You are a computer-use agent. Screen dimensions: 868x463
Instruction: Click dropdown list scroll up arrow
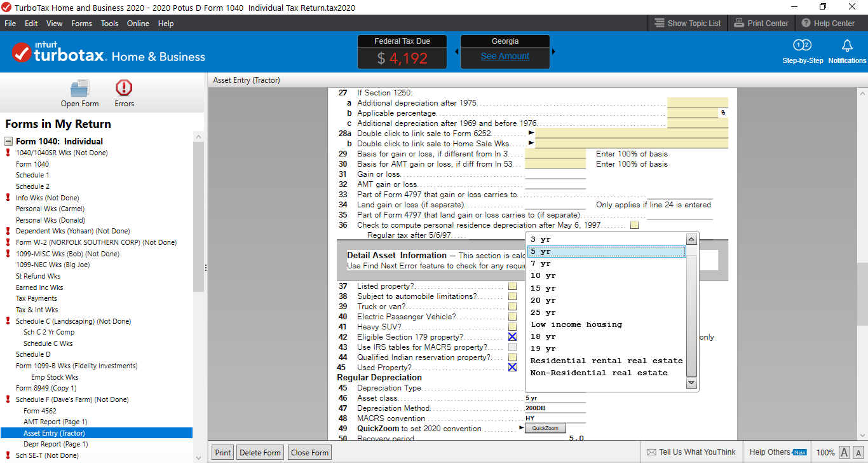(x=691, y=240)
